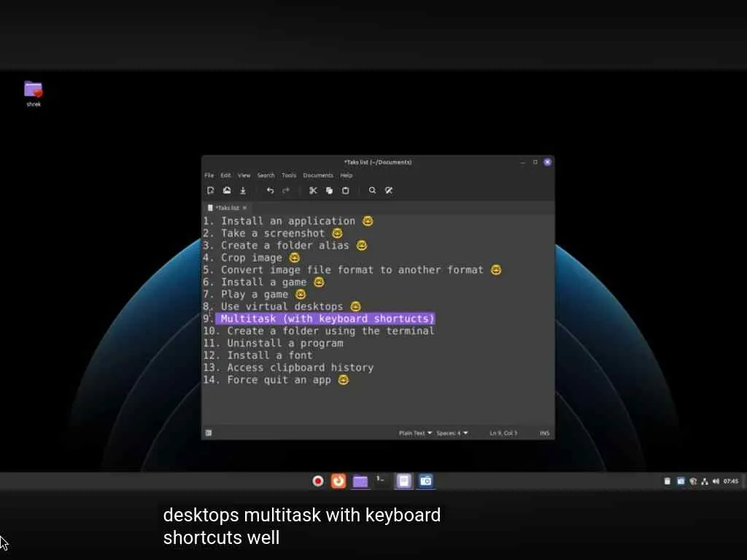
Task: Click the clipboard tray icon
Action: click(x=667, y=481)
